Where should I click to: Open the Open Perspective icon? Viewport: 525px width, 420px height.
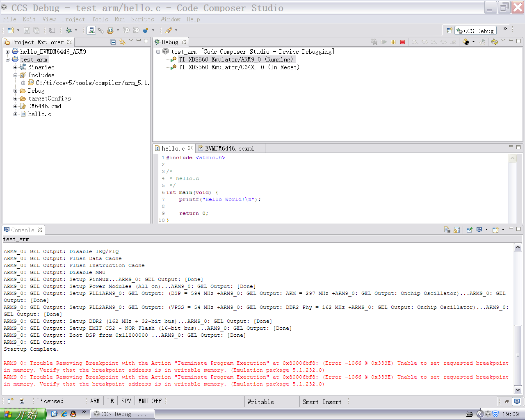click(x=450, y=31)
